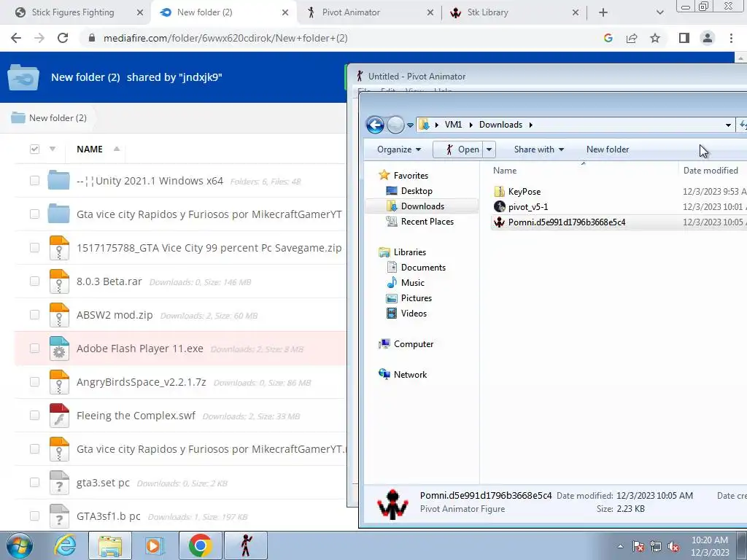747x560 pixels.
Task: Switch to New folder (2) tab
Action: [204, 12]
